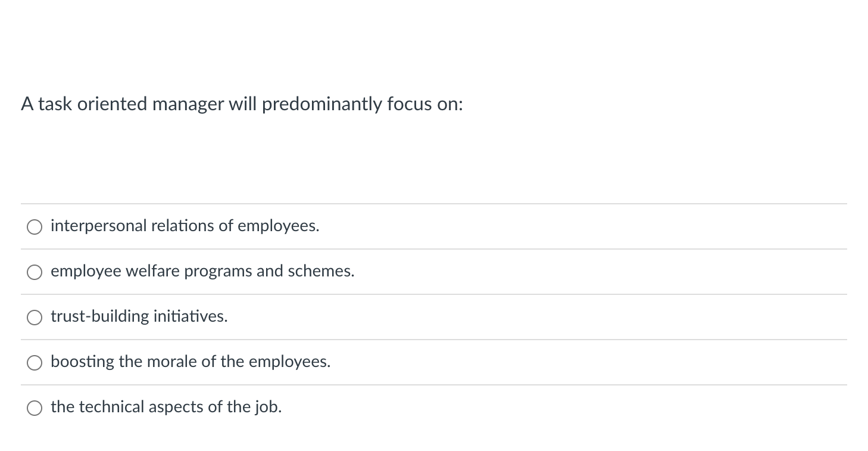Click the question about task oriented manager

click(x=242, y=104)
